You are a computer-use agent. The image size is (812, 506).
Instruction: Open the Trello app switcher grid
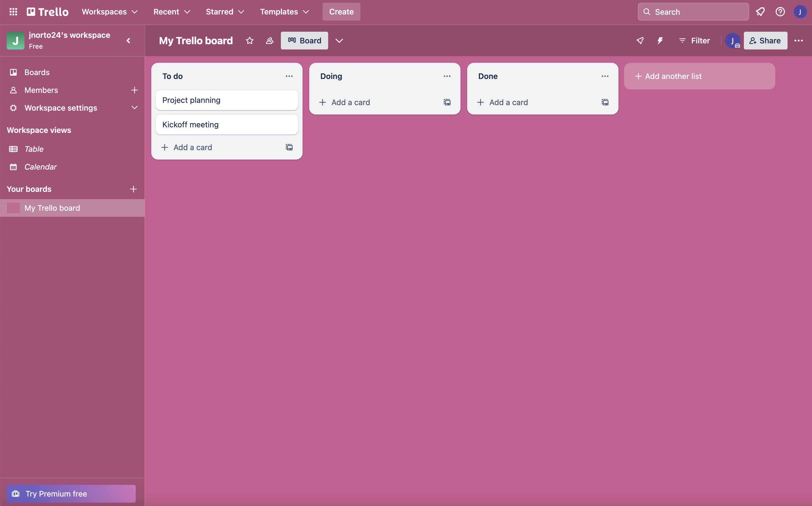point(13,12)
